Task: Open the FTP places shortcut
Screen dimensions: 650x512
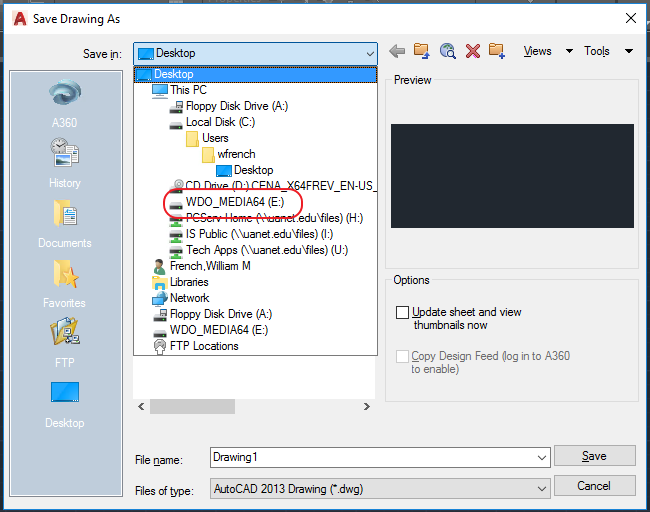Action: pyautogui.click(x=65, y=343)
